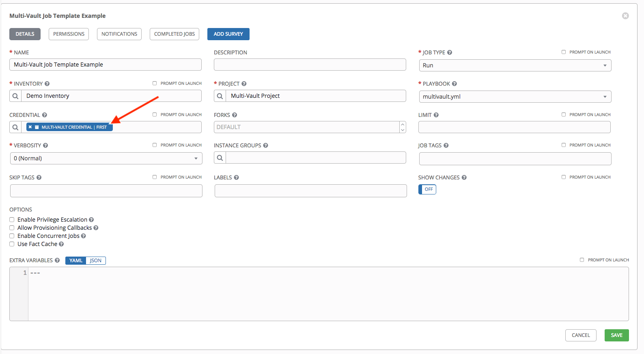Show help for Enable Concurrent Jobs
Screen dimensions: 644x354
(83, 236)
